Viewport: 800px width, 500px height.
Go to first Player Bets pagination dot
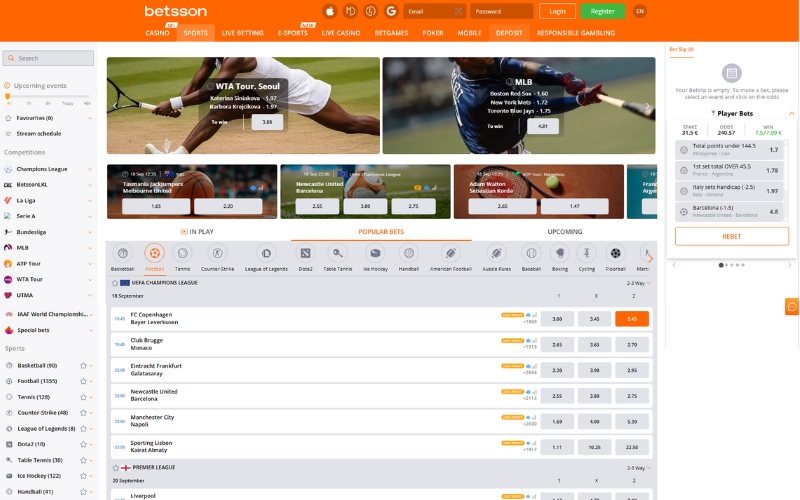coord(721,265)
